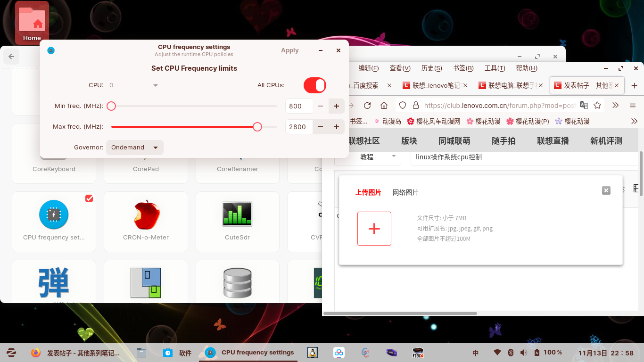
Task: Open CRON-o-Meter app card
Action: point(146,222)
